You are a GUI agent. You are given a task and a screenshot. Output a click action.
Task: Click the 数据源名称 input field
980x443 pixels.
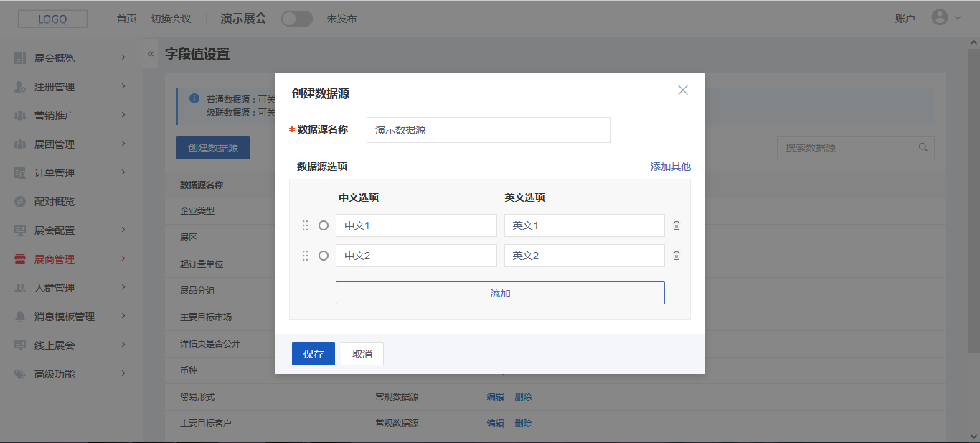(488, 130)
